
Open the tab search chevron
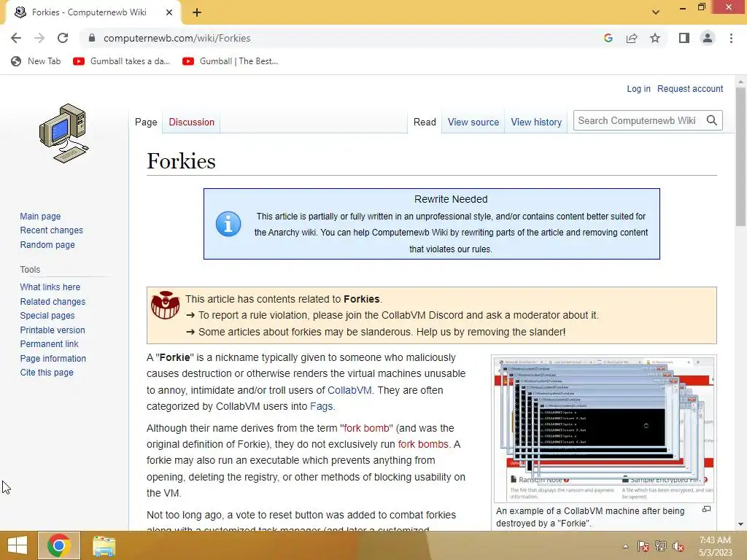pos(656,12)
